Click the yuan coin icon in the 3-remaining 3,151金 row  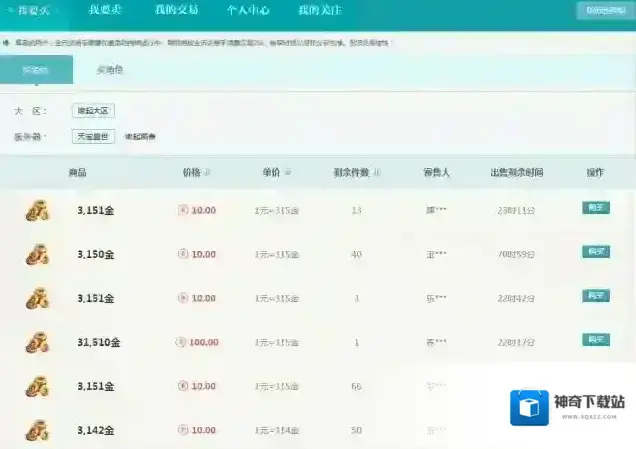(183, 298)
